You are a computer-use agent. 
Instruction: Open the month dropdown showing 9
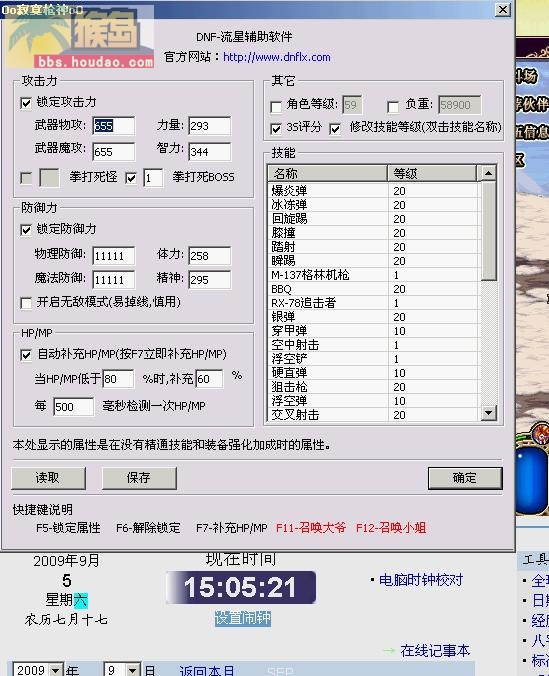(132, 670)
